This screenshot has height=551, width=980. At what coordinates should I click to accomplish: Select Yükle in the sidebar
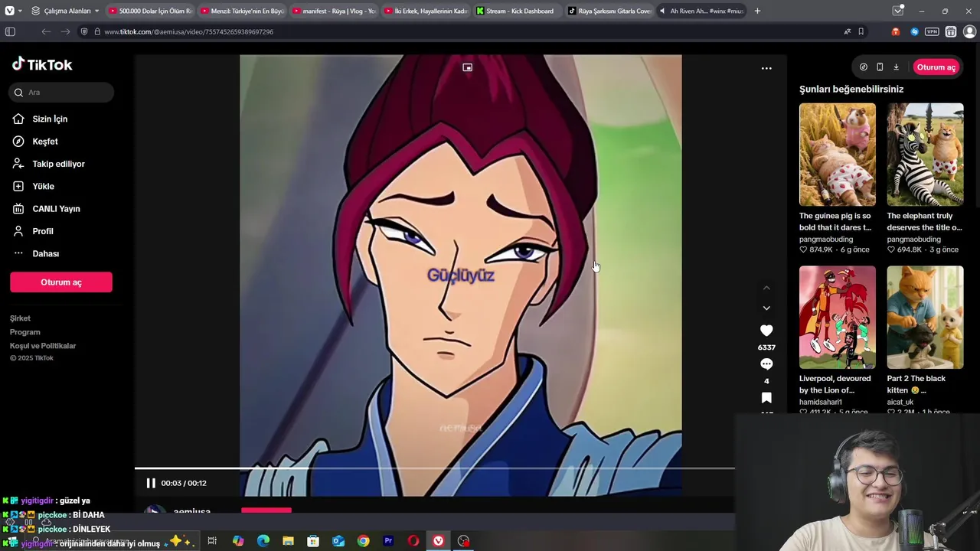tap(43, 186)
